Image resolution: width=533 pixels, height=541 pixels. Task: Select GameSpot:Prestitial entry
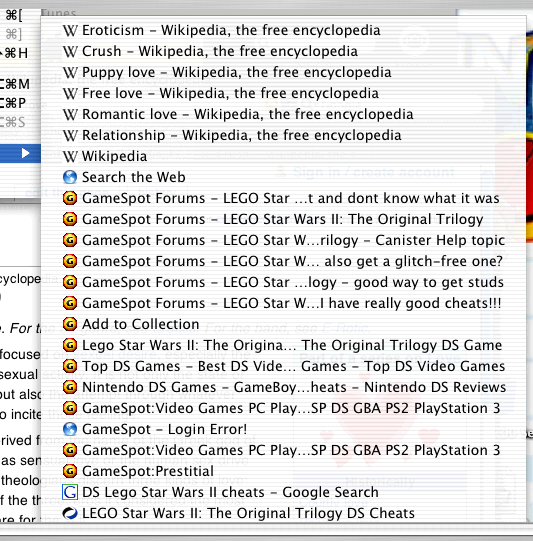click(x=284, y=472)
